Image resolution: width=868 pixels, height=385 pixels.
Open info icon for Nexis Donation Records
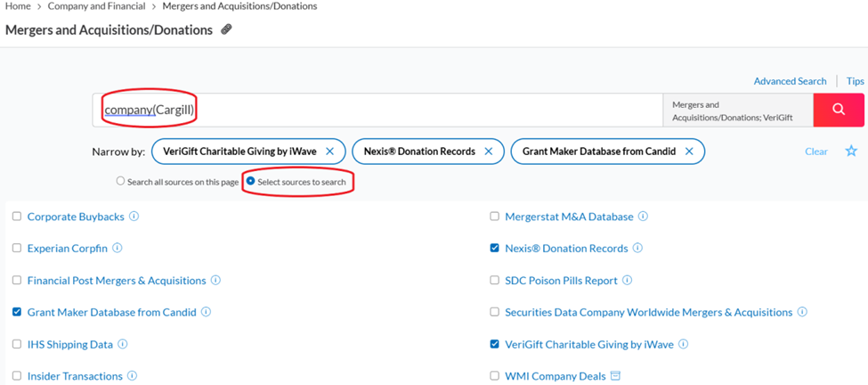tap(637, 248)
